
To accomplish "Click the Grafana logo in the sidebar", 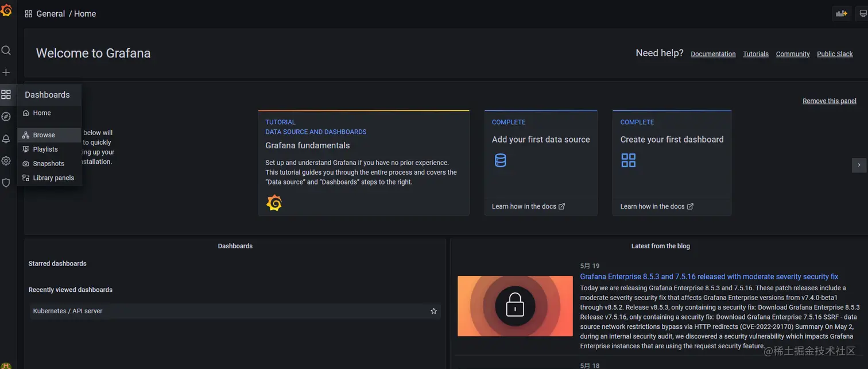I will tap(6, 10).
